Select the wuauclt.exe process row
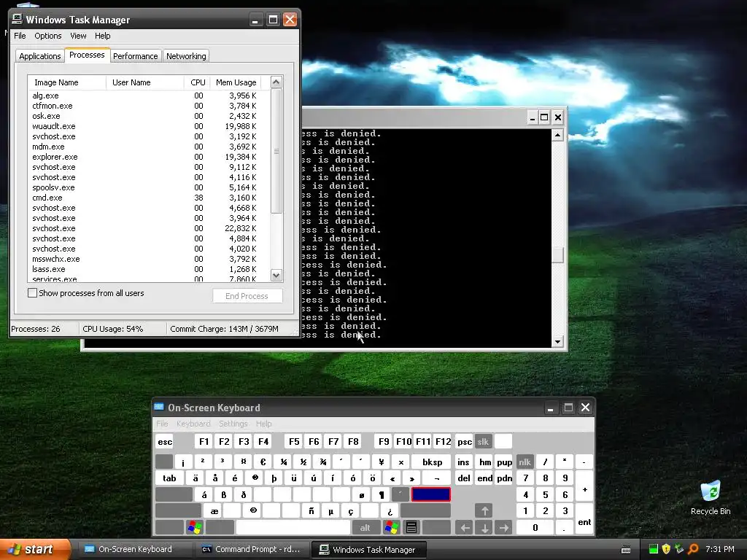The width and height of the screenshot is (747, 560). pyautogui.click(x=149, y=126)
